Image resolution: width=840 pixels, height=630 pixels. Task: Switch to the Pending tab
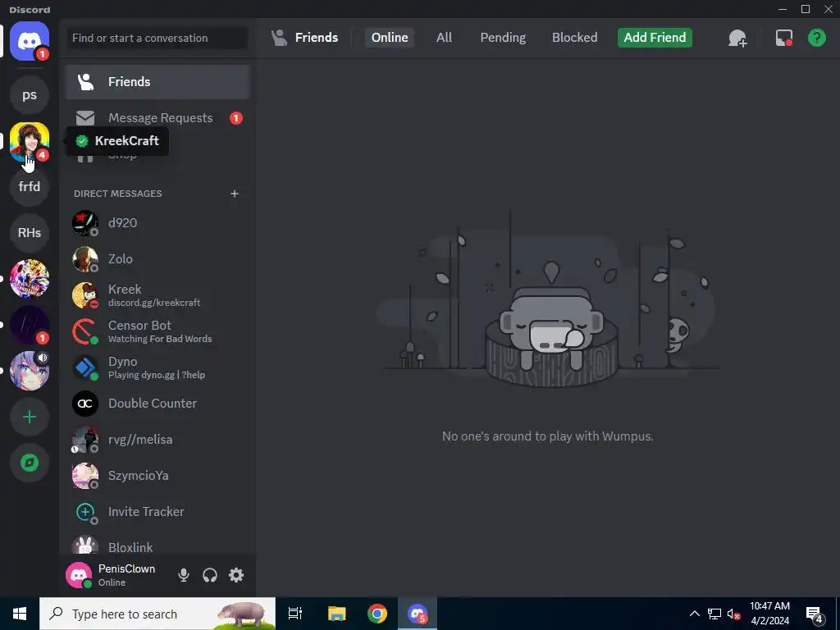pos(503,38)
